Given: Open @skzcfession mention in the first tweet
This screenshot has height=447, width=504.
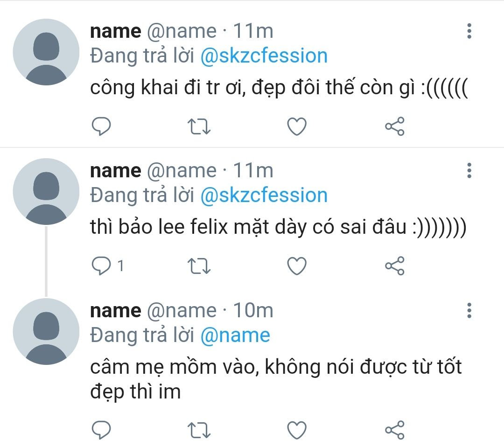Looking at the screenshot, I should [264, 56].
